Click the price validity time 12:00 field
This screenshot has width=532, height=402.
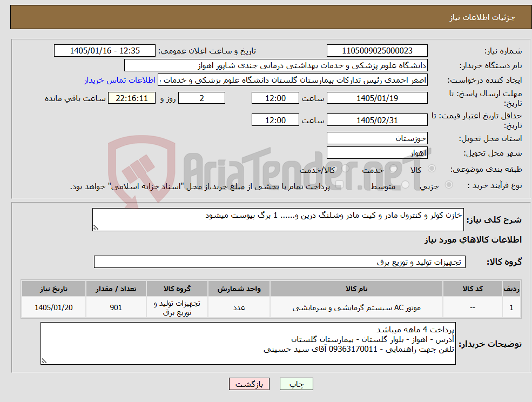pos(275,120)
